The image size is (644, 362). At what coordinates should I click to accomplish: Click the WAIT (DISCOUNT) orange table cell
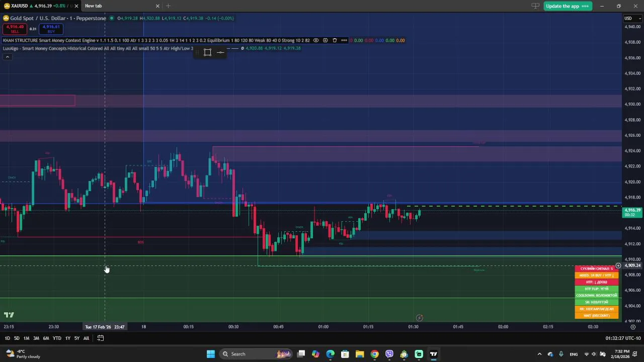(x=597, y=316)
